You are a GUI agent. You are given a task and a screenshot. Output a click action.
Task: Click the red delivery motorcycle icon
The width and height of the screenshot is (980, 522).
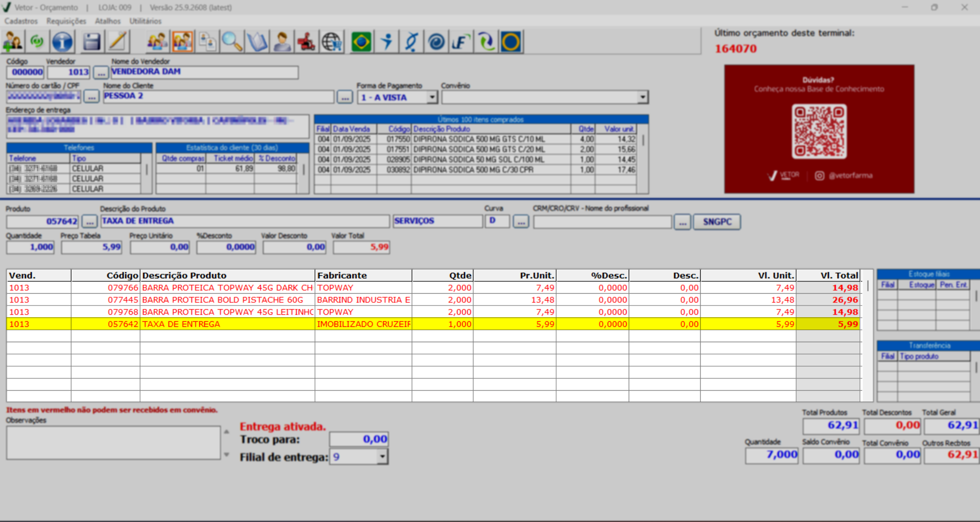tap(306, 42)
